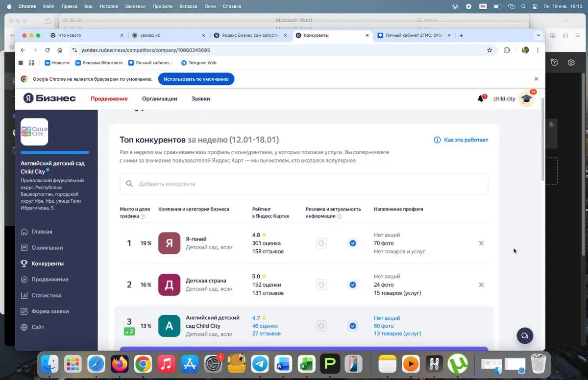Bookmark this page with the star
Image resolution: width=588 pixels, height=380 pixels.
pyautogui.click(x=490, y=50)
